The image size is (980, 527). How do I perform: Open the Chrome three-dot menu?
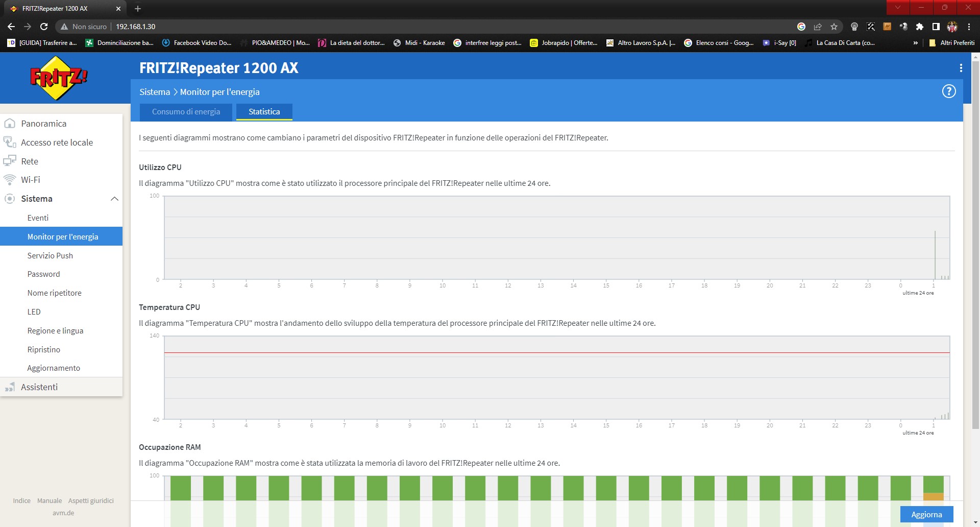pyautogui.click(x=969, y=27)
